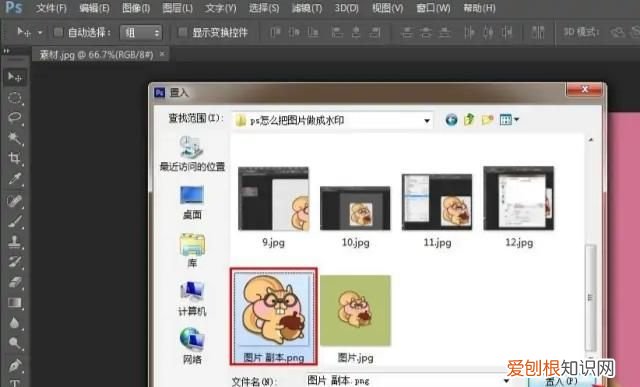Viewport: 640px width, 387px height.
Task: Open the 滤镜(T) menu
Action: click(307, 8)
